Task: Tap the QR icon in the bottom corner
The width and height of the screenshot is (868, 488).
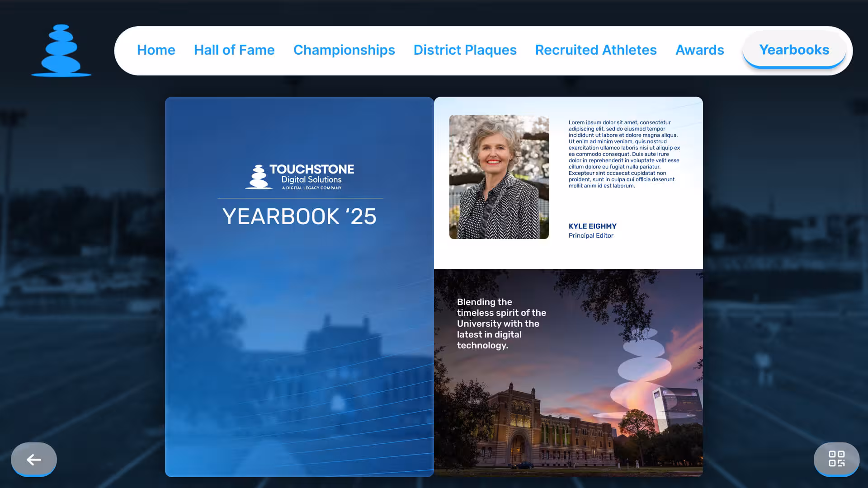Action: pos(837,460)
